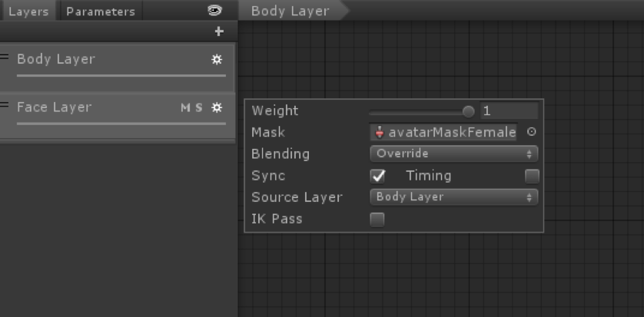This screenshot has width=644, height=317.
Task: Open Face Layer settings gear
Action: pyautogui.click(x=217, y=107)
